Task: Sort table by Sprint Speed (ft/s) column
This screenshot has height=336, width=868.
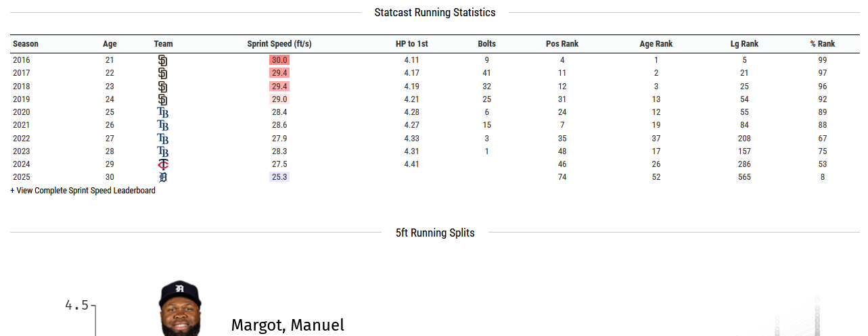Action: (x=279, y=44)
